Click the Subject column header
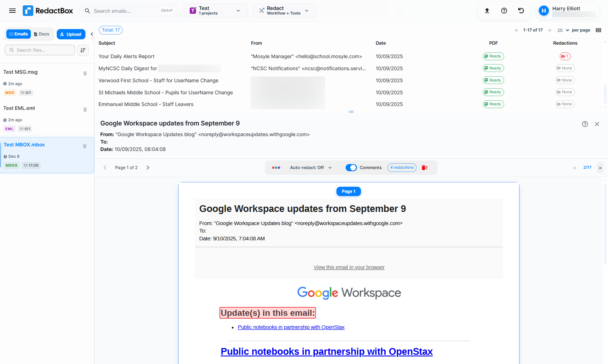The image size is (608, 364). pyautogui.click(x=107, y=43)
